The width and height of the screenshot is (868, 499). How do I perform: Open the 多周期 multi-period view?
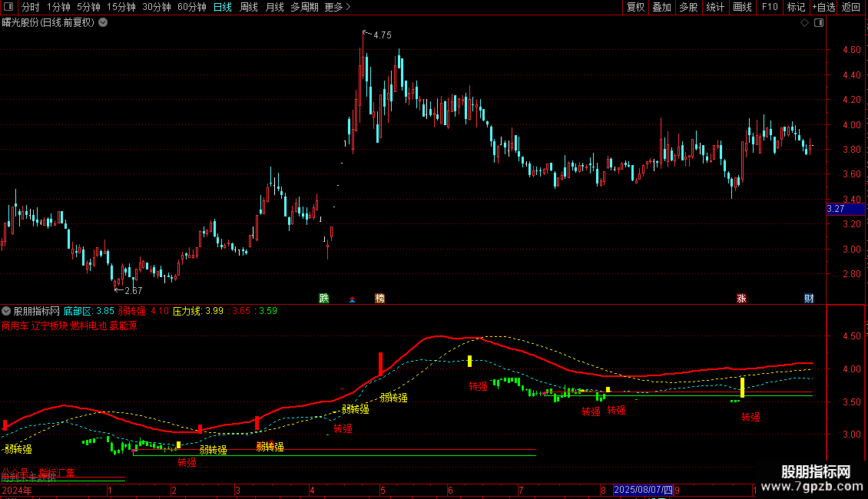pyautogui.click(x=304, y=7)
